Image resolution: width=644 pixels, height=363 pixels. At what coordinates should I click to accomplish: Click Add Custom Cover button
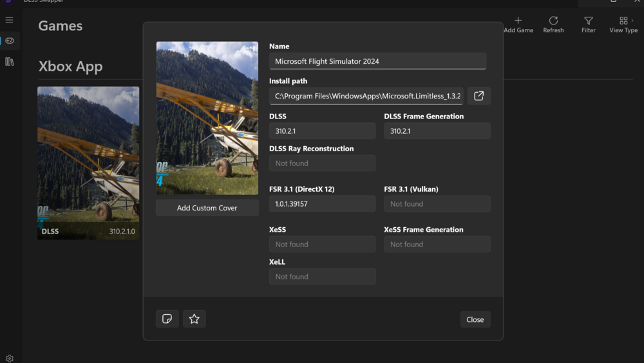pyautogui.click(x=207, y=208)
